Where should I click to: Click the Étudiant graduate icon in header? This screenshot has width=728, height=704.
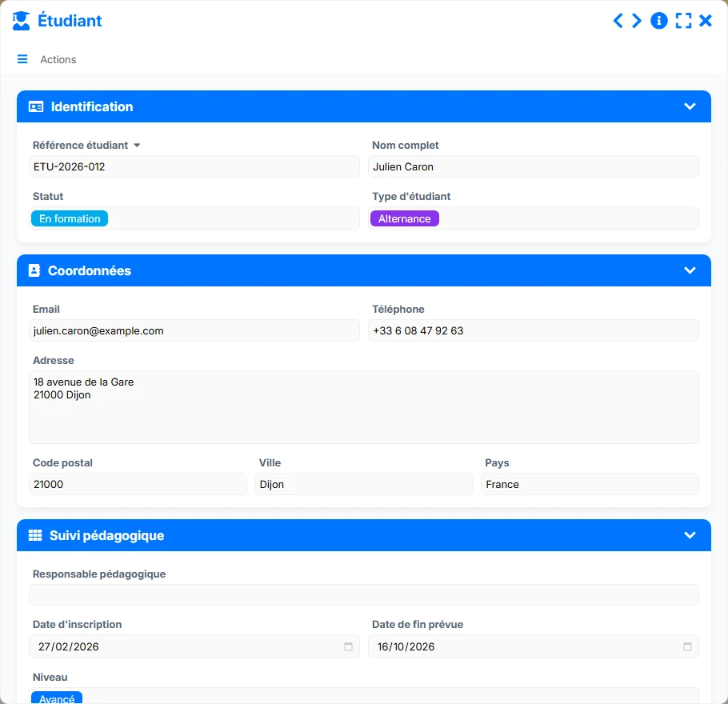click(21, 21)
